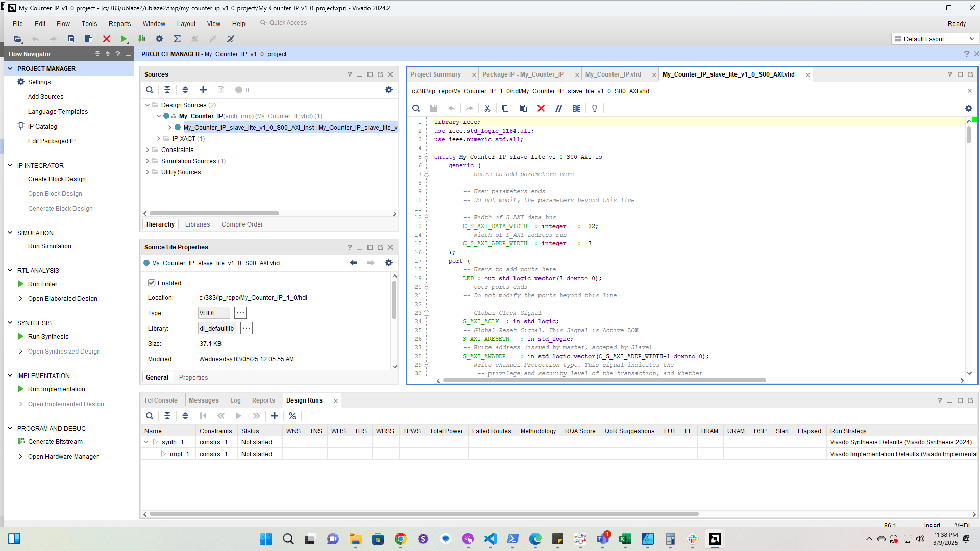Click the Sources panel horizontal scrollbar
Screen dimensions: 980x551
(x=214, y=214)
